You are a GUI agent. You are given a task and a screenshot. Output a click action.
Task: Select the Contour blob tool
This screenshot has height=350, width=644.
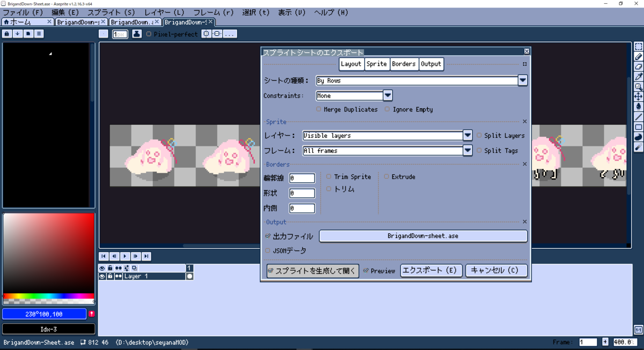coord(639,137)
